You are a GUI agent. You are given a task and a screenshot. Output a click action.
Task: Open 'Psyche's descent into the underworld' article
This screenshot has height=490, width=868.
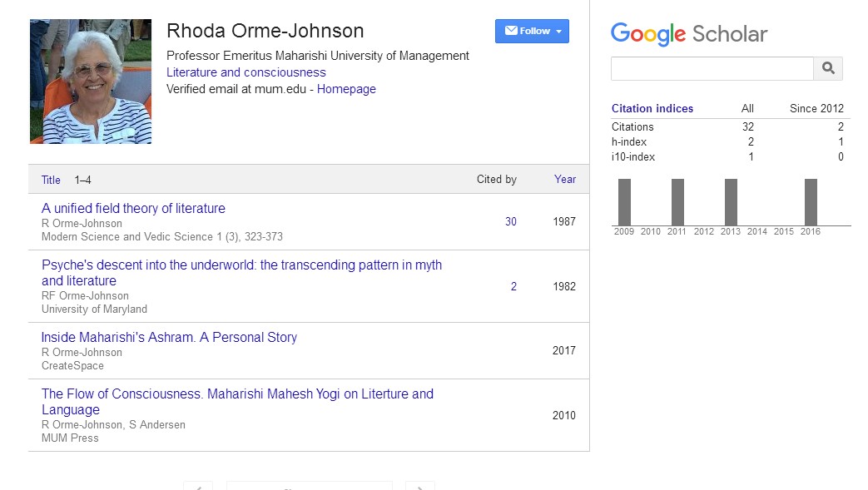(241, 272)
